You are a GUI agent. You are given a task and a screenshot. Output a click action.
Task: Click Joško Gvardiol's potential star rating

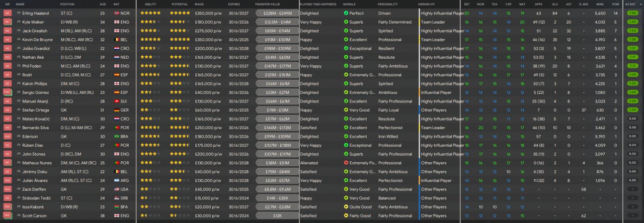pyautogui.click(x=180, y=48)
